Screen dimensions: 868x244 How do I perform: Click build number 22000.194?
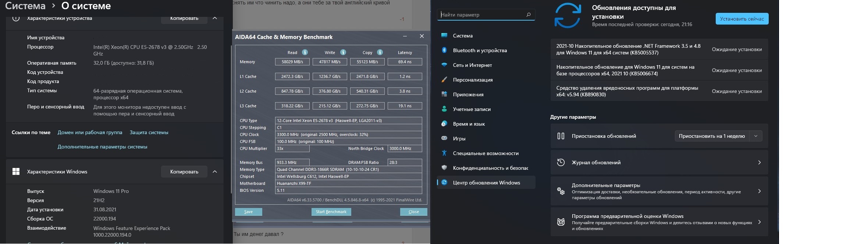104,219
